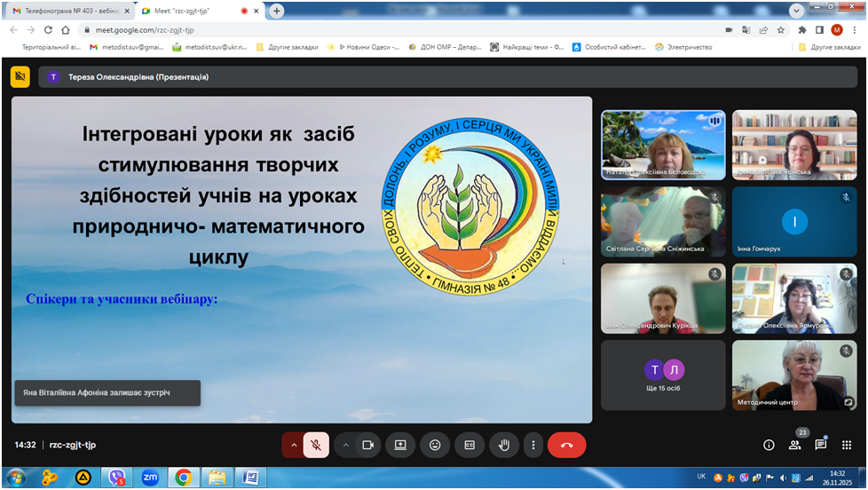Viewport: 868px width, 490px height.
Task: Expand audio settings arrow beside microphone
Action: (293, 445)
